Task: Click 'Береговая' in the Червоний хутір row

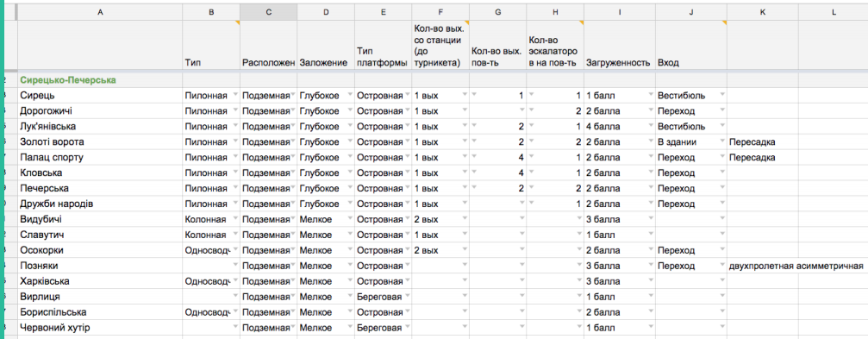Action: pyautogui.click(x=379, y=328)
